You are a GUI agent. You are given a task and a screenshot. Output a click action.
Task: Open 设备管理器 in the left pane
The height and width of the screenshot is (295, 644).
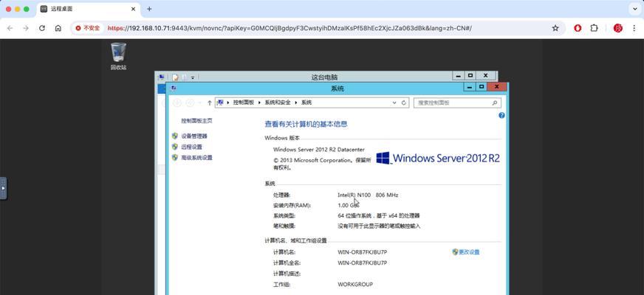point(194,136)
